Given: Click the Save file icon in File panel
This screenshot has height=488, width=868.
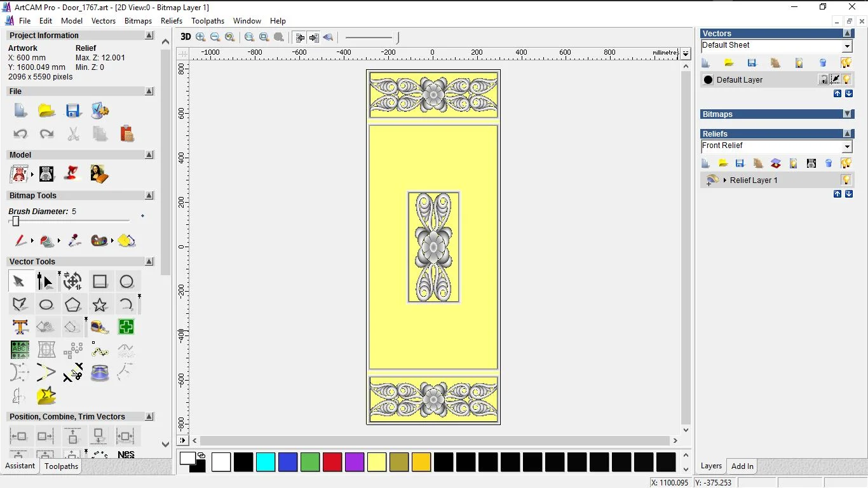Looking at the screenshot, I should pyautogui.click(x=73, y=111).
